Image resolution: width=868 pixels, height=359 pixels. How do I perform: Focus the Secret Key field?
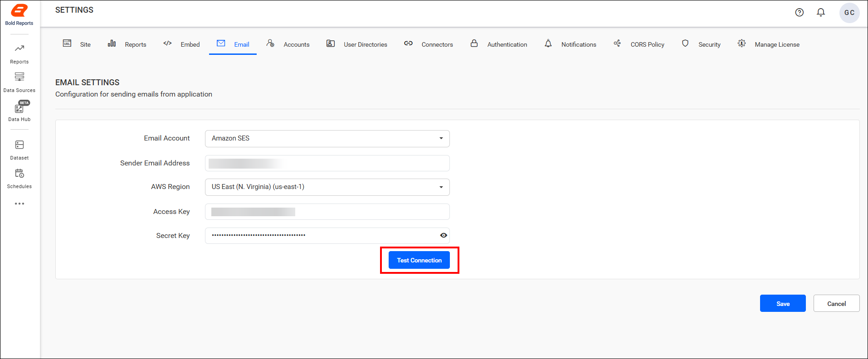[327, 236]
